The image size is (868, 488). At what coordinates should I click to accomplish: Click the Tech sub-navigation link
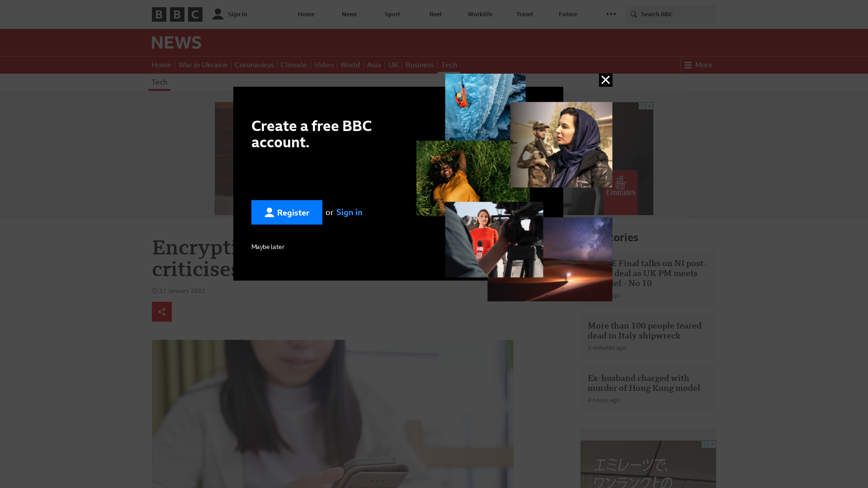[159, 82]
